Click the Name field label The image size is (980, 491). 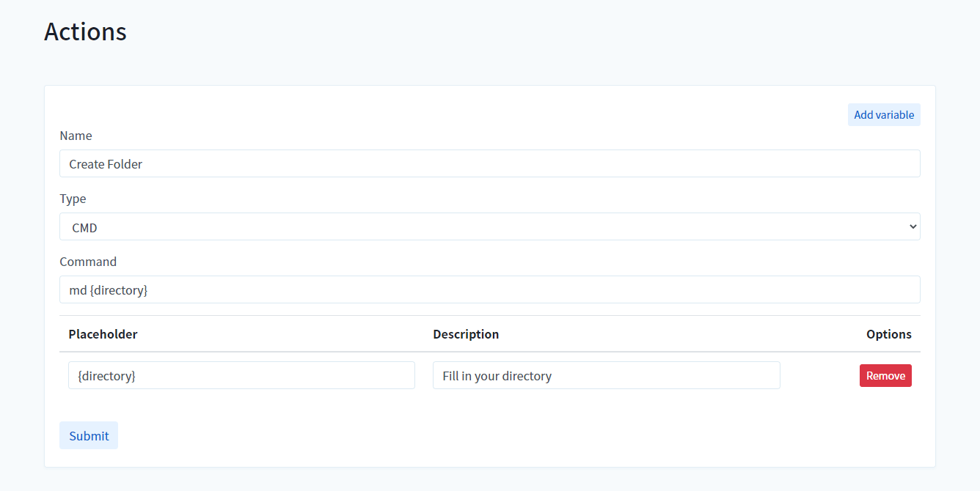[x=76, y=136]
